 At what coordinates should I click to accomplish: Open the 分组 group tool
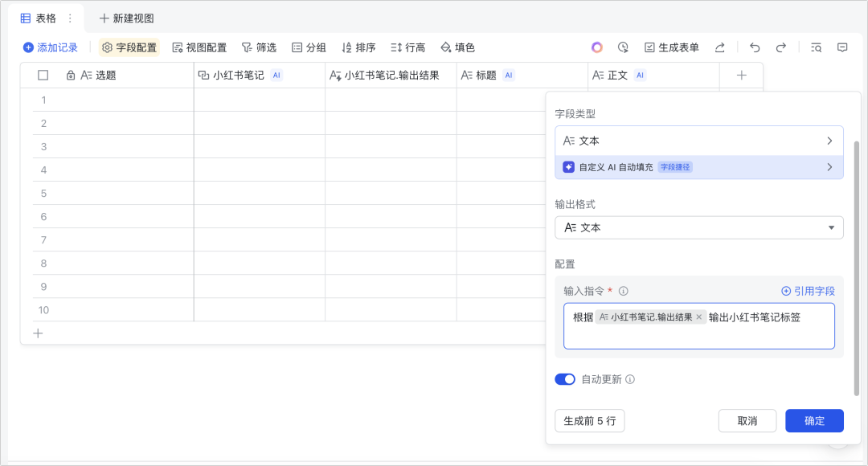pyautogui.click(x=309, y=47)
